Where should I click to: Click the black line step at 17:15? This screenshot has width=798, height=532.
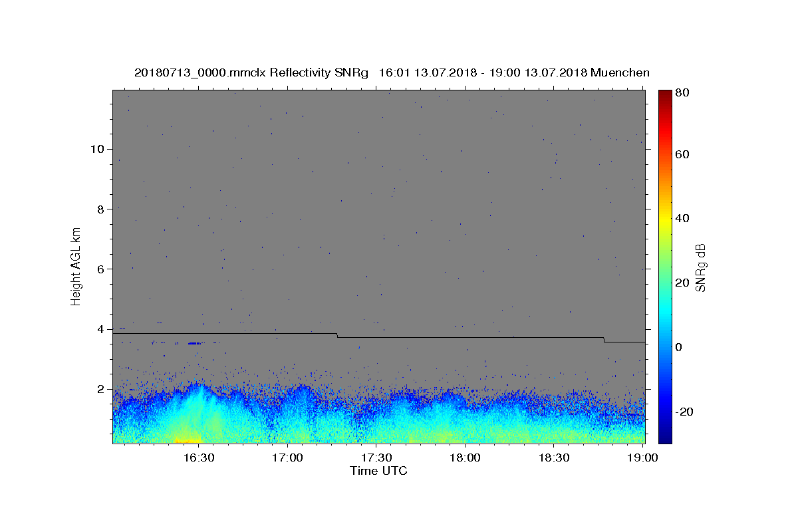337,335
